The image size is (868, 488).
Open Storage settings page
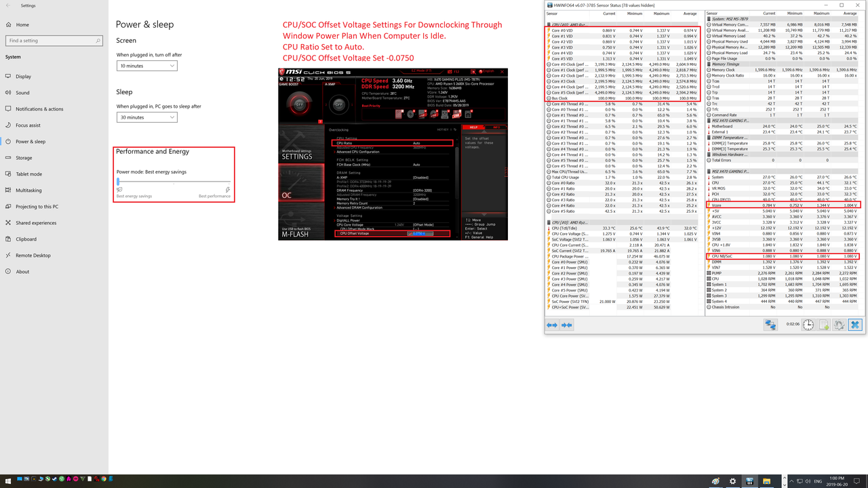tap(24, 158)
